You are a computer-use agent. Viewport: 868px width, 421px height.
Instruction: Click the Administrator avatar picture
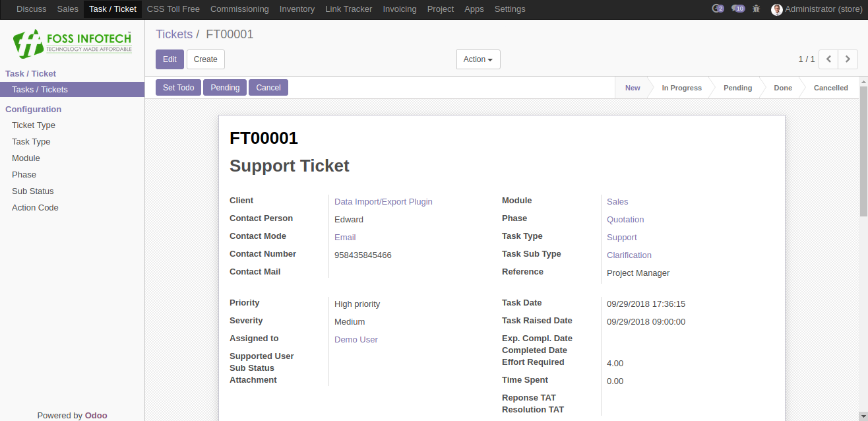(777, 9)
